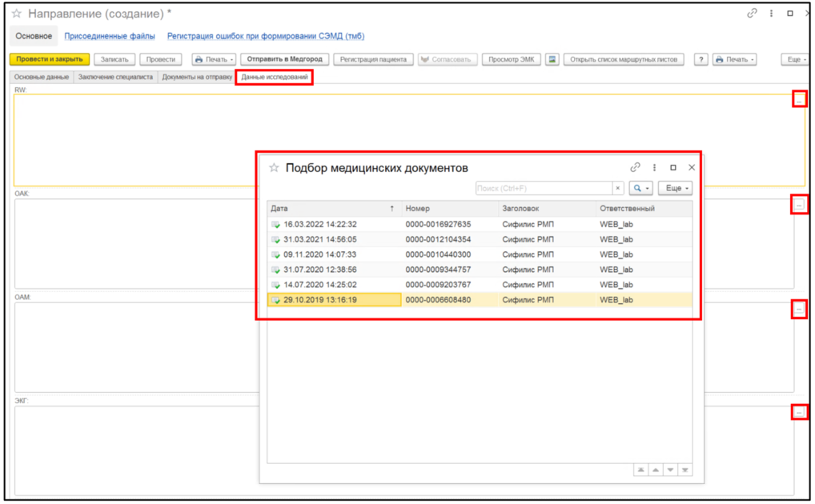Copy link icon in the Подбор dialog header
815x504 pixels.
coord(636,168)
